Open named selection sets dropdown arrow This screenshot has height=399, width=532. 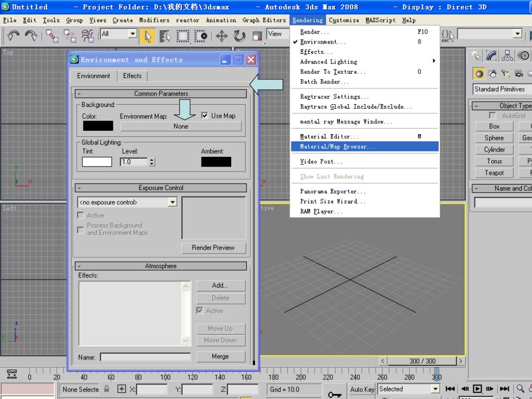pos(517,34)
